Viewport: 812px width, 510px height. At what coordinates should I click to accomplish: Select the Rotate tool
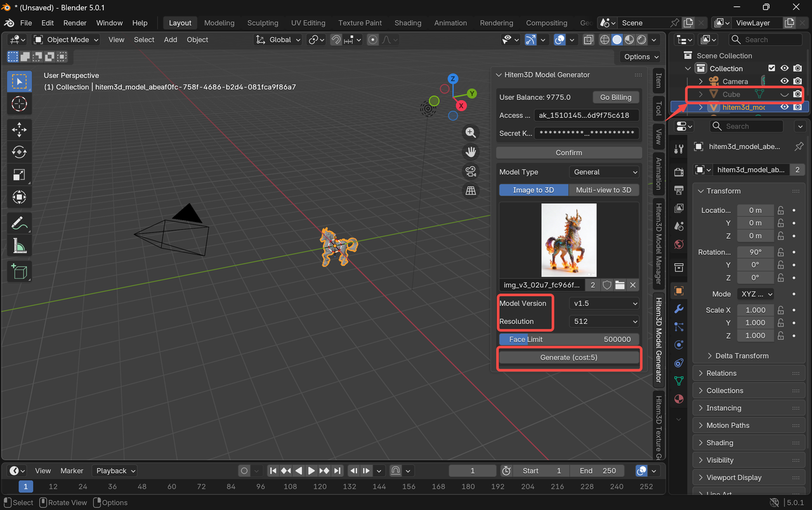click(19, 152)
